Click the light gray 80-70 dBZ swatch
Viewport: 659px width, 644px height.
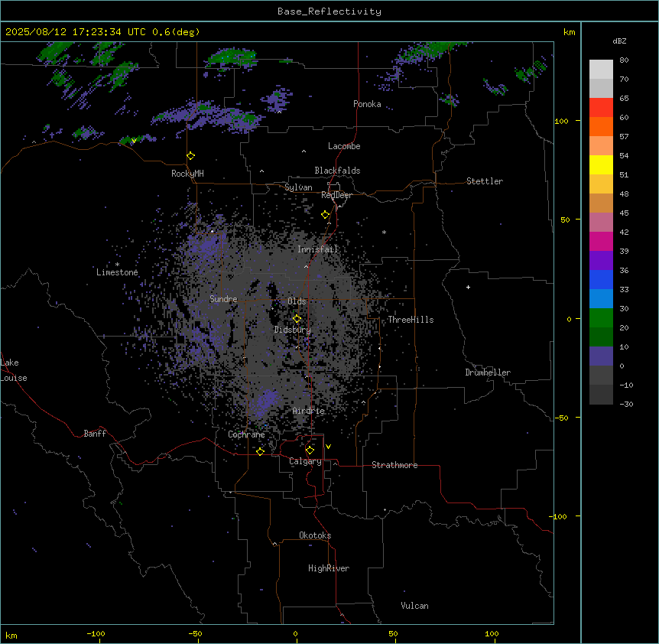tap(601, 70)
